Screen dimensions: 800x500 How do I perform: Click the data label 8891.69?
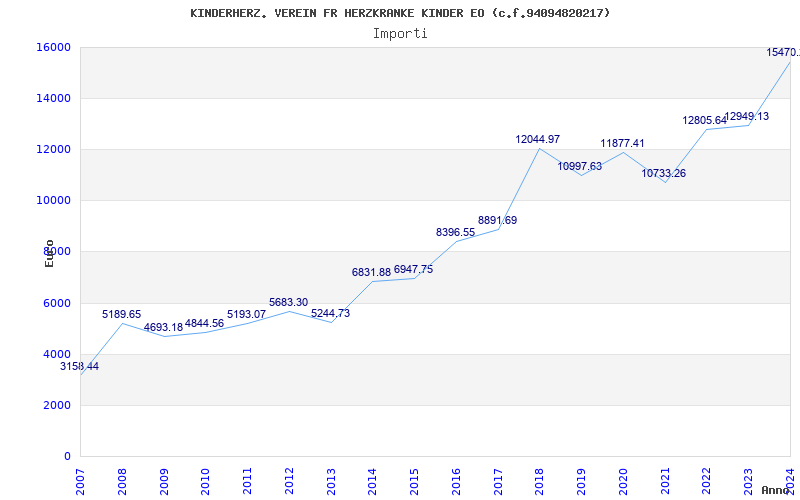[x=497, y=220]
